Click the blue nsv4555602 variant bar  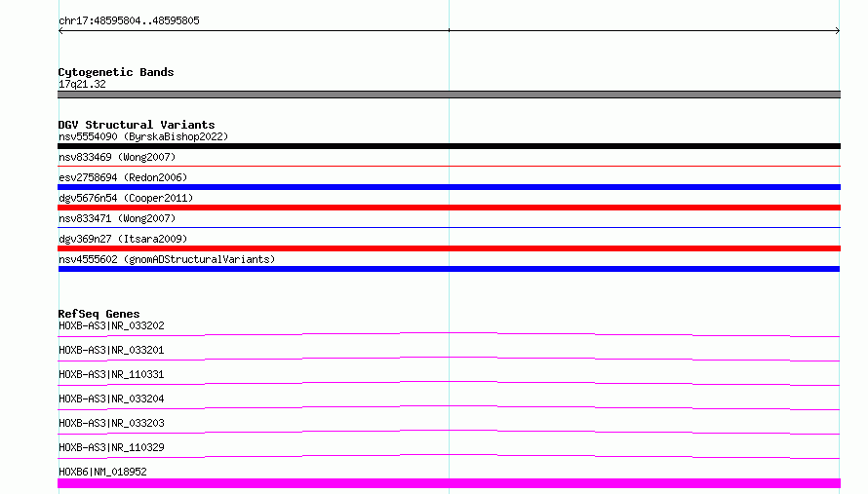(449, 269)
